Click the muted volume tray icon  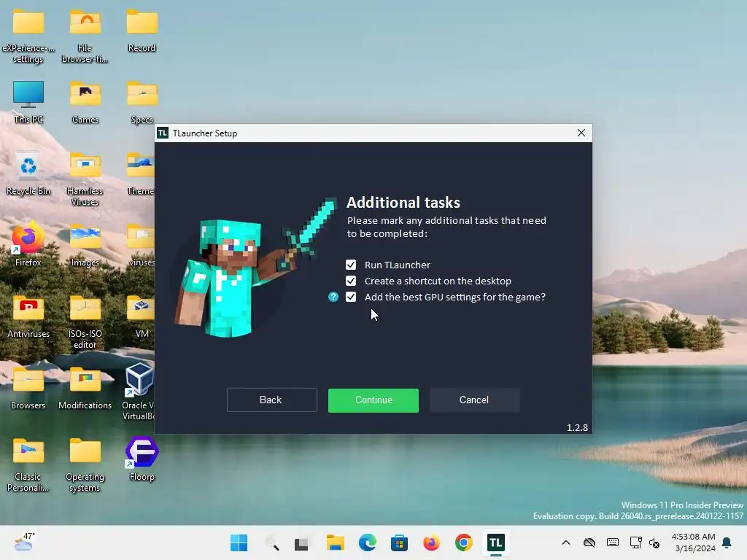point(655,542)
